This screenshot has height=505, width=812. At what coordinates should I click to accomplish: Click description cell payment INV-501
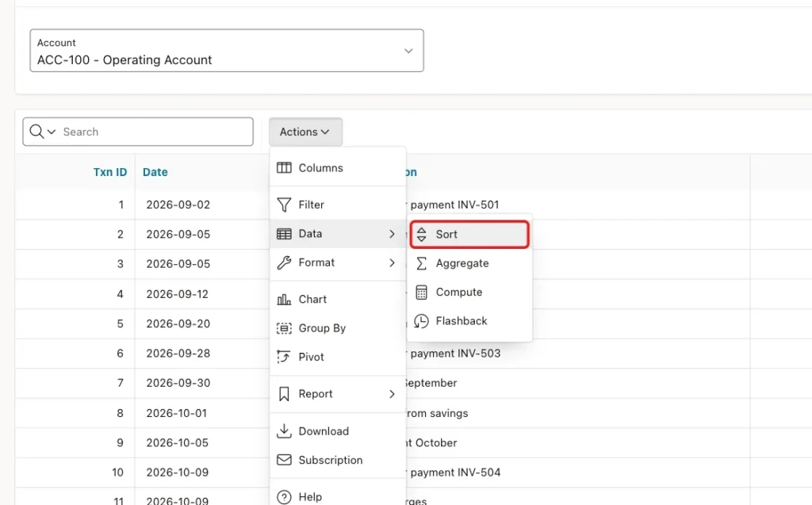point(454,205)
